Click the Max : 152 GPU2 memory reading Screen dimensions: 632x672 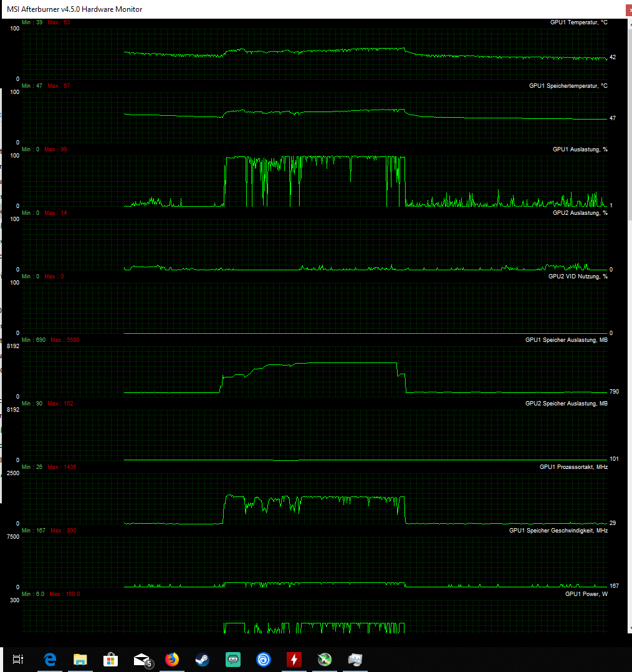click(x=60, y=404)
